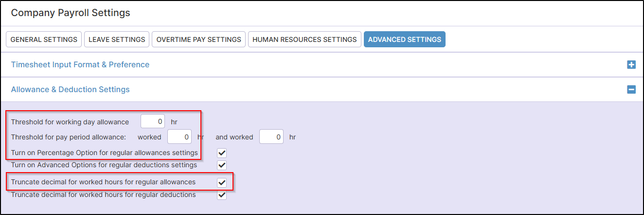Select the Advanced Settings tab

click(x=404, y=39)
